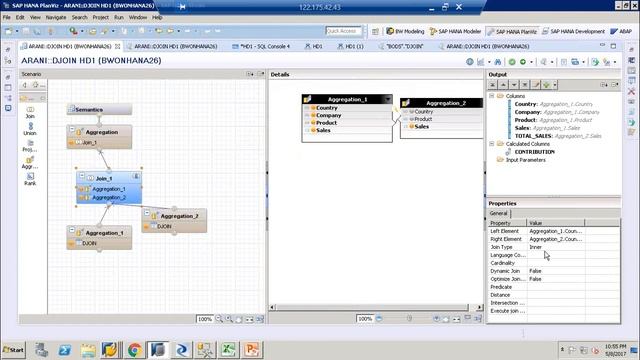Open the Navigate menu

point(56,18)
